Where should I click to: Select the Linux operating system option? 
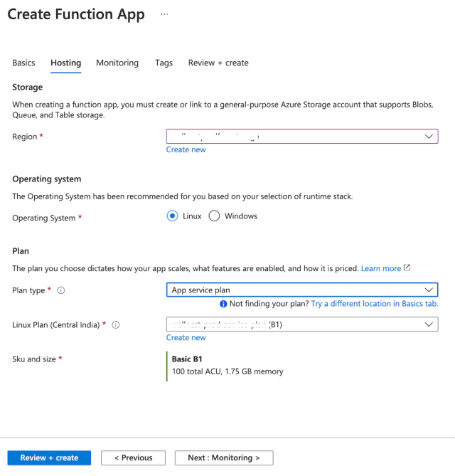click(172, 216)
